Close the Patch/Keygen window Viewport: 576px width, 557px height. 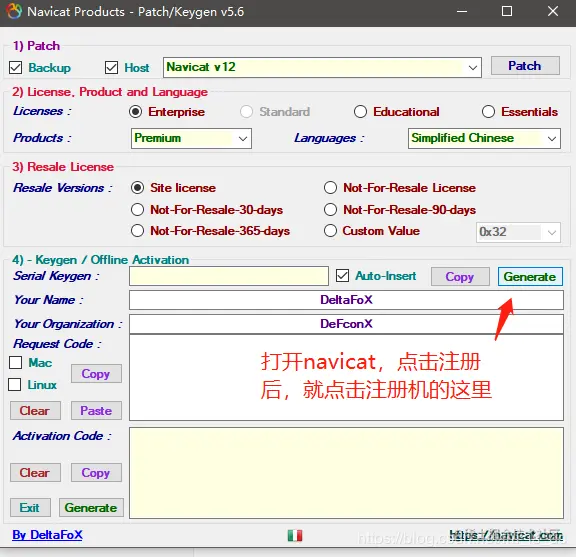click(x=553, y=11)
